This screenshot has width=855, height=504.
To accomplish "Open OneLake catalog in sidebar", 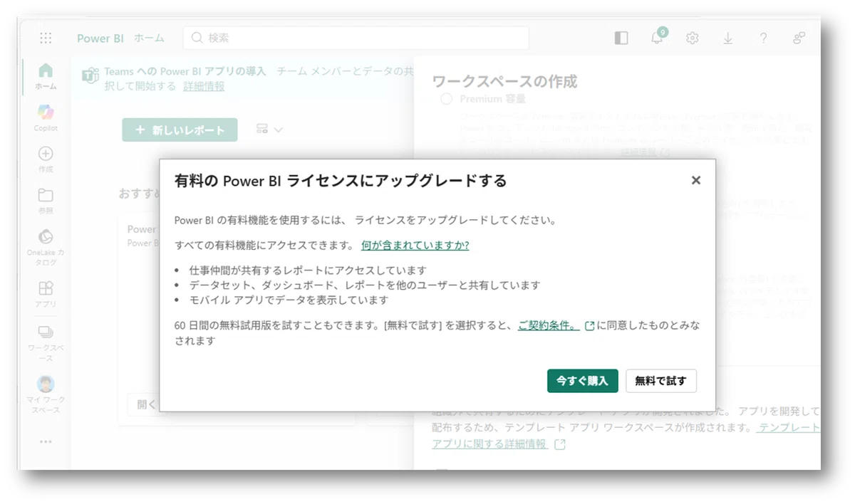I will tap(46, 247).
